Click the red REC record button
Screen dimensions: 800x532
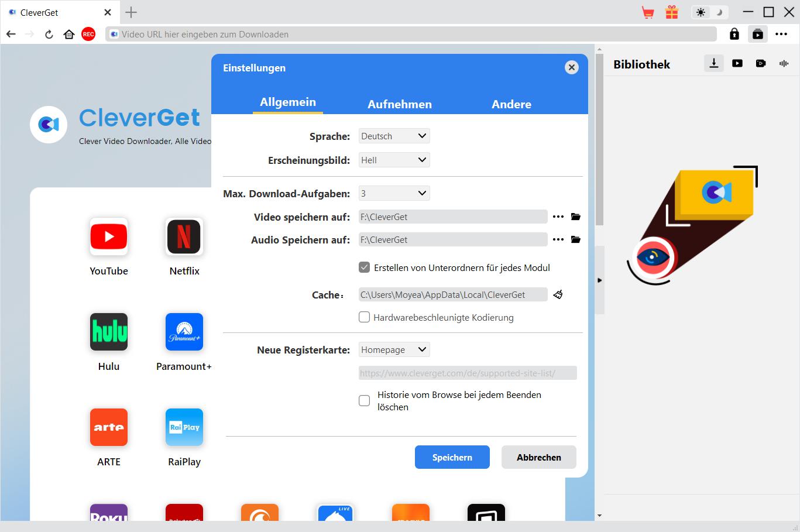tap(88, 35)
